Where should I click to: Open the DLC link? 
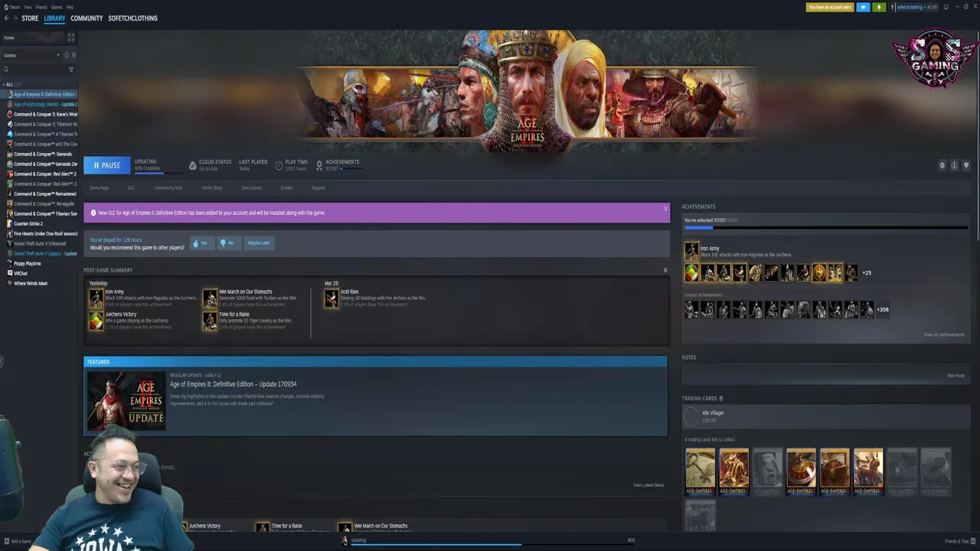(131, 187)
